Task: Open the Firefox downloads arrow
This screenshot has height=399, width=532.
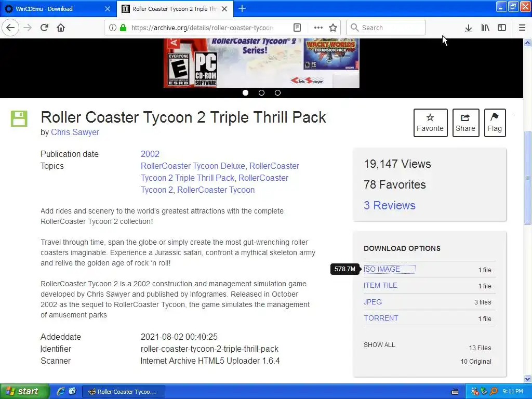Action: pyautogui.click(x=468, y=28)
